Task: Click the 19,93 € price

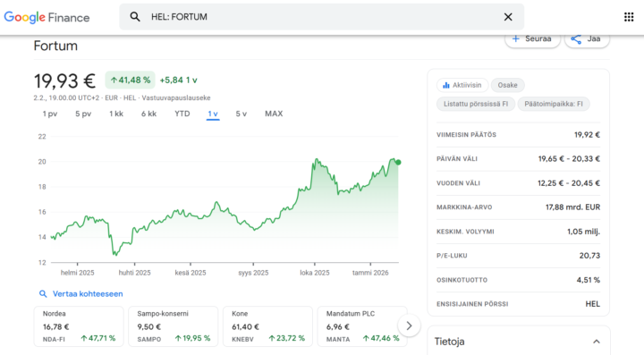Action: click(65, 80)
